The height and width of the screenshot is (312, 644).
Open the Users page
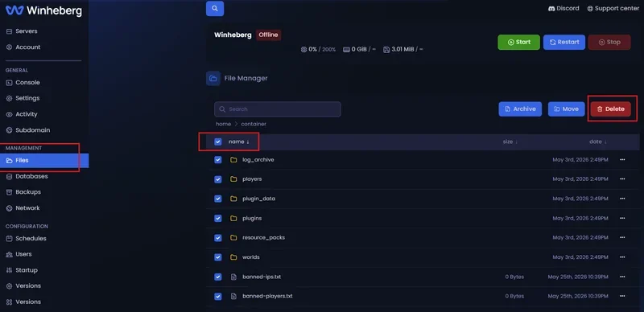click(x=19, y=255)
